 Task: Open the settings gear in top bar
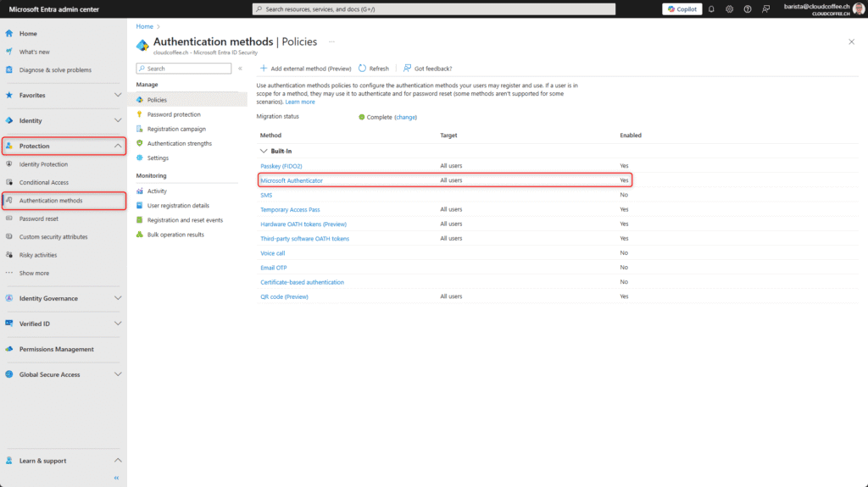point(730,8)
